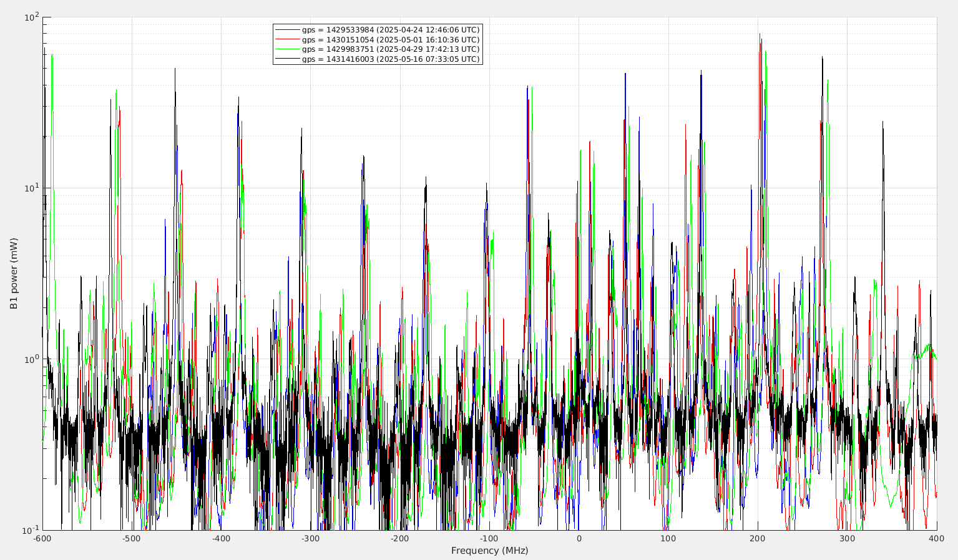
Task: Click the 300 x-axis tick label
Action: point(847,539)
